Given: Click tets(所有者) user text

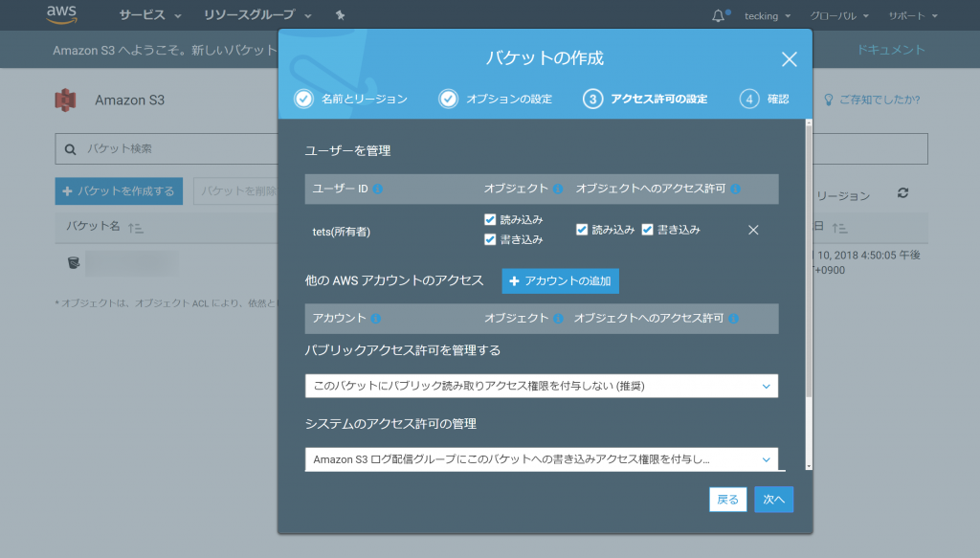Looking at the screenshot, I should click(342, 232).
